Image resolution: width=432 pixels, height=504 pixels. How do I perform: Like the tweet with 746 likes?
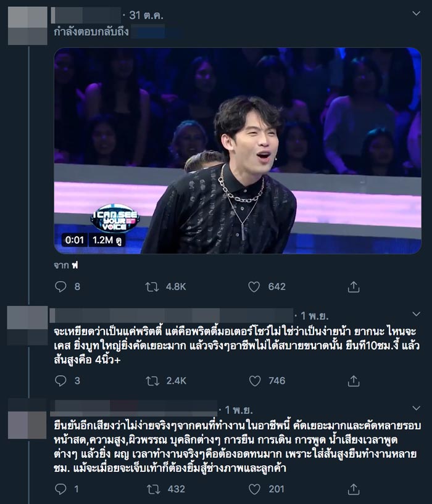[254, 381]
